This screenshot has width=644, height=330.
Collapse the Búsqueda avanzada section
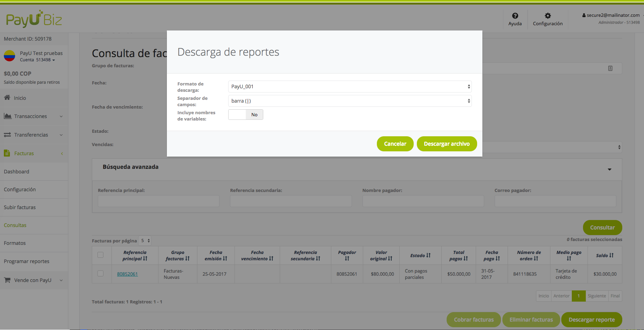pyautogui.click(x=609, y=169)
